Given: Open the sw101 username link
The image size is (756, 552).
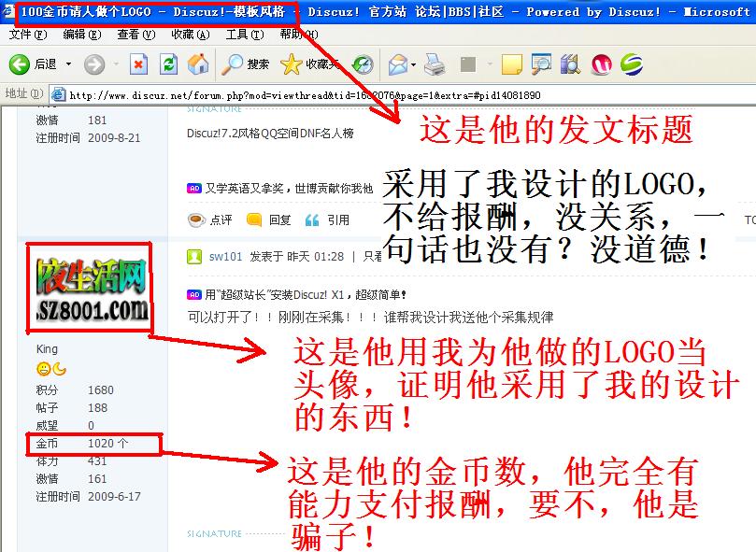Looking at the screenshot, I should (225, 257).
